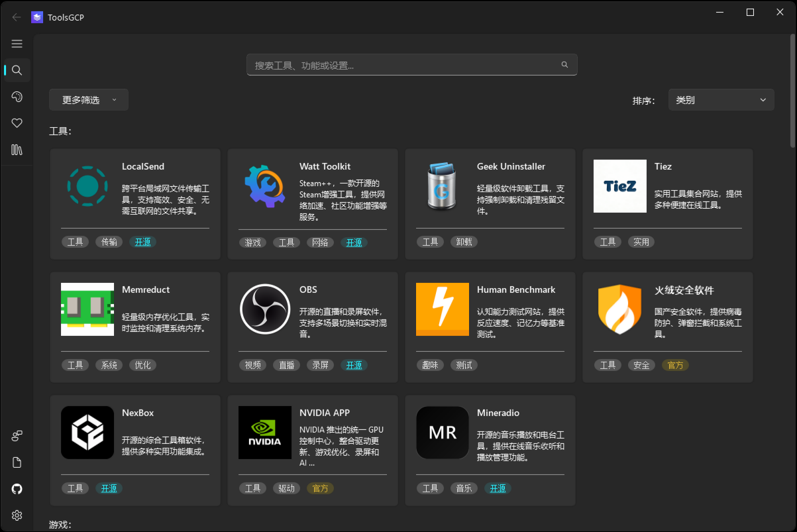Click the 开源 tag on NexBox card

109,488
